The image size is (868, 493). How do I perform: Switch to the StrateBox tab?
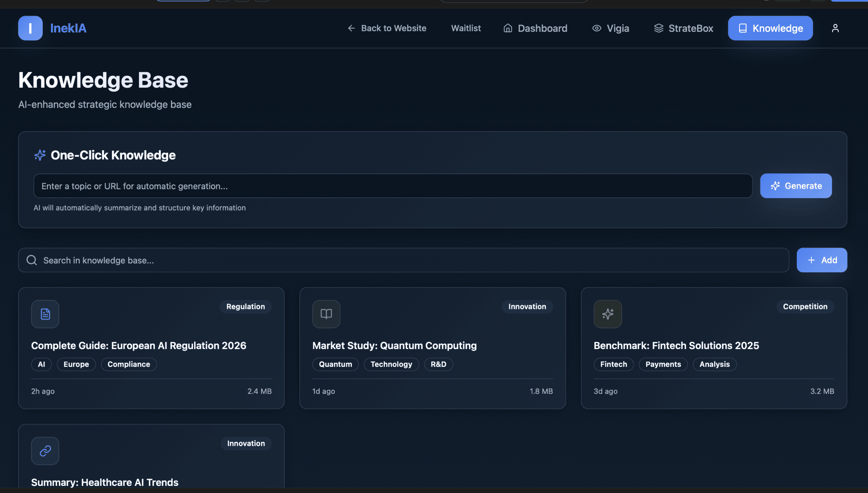click(x=683, y=28)
